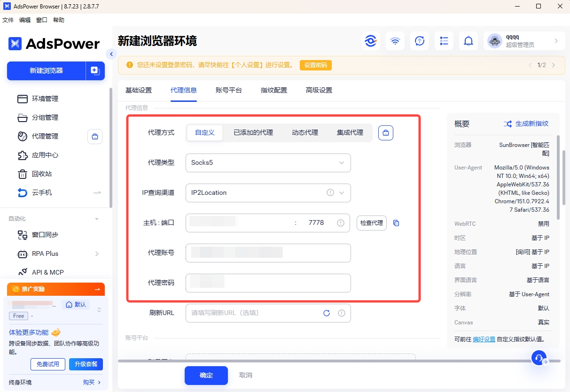Open 窗口同步 automation item
Viewport: 570px width, 392px height.
tap(45, 235)
